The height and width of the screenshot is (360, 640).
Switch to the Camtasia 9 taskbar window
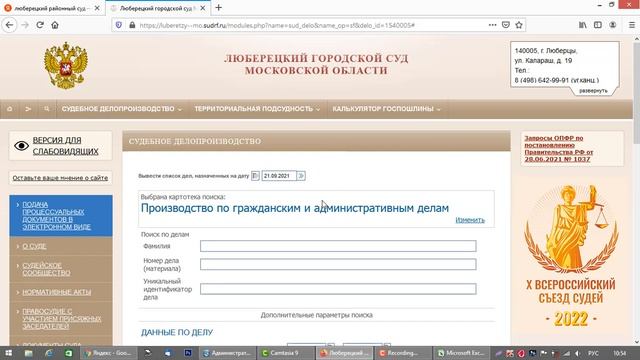point(286,353)
